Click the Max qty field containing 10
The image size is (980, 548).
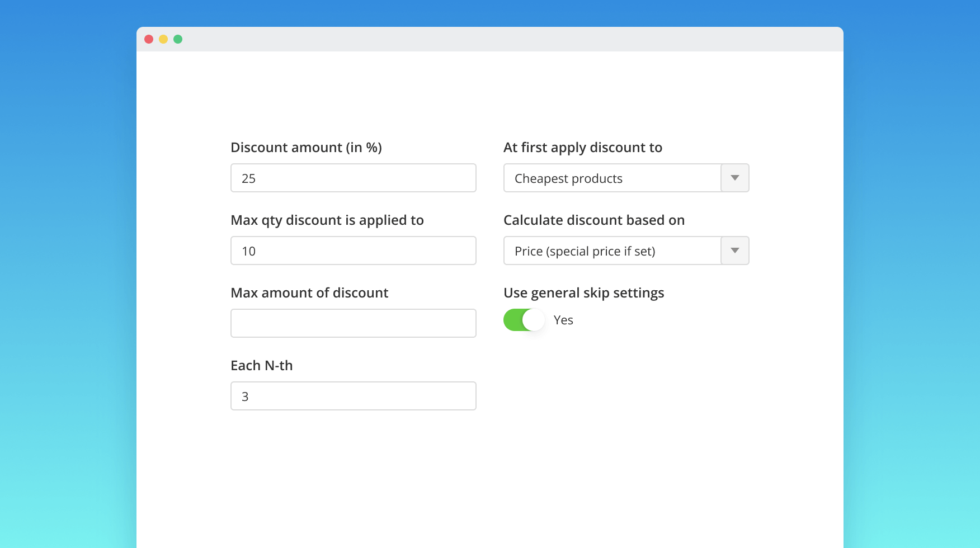(x=354, y=251)
